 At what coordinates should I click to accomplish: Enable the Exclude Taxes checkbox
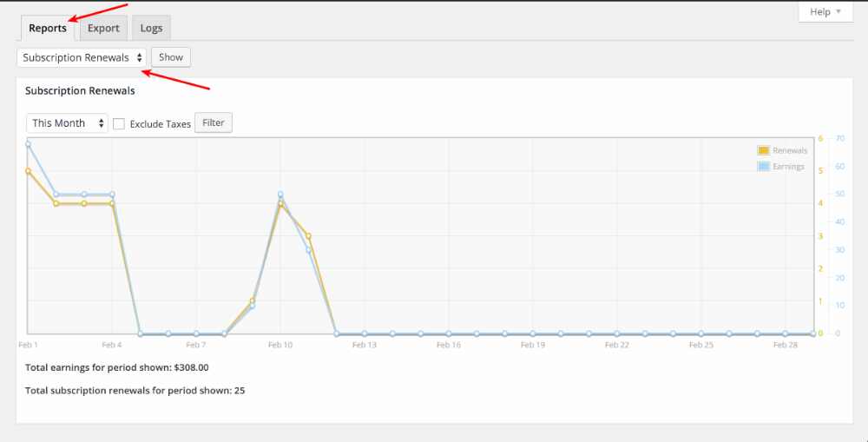click(x=119, y=124)
